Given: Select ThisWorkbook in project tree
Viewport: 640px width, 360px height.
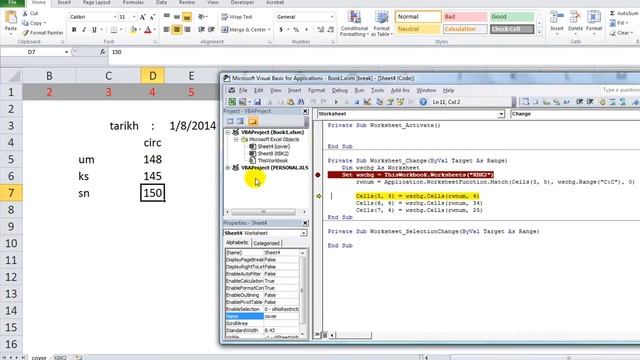Looking at the screenshot, I should click(x=272, y=160).
